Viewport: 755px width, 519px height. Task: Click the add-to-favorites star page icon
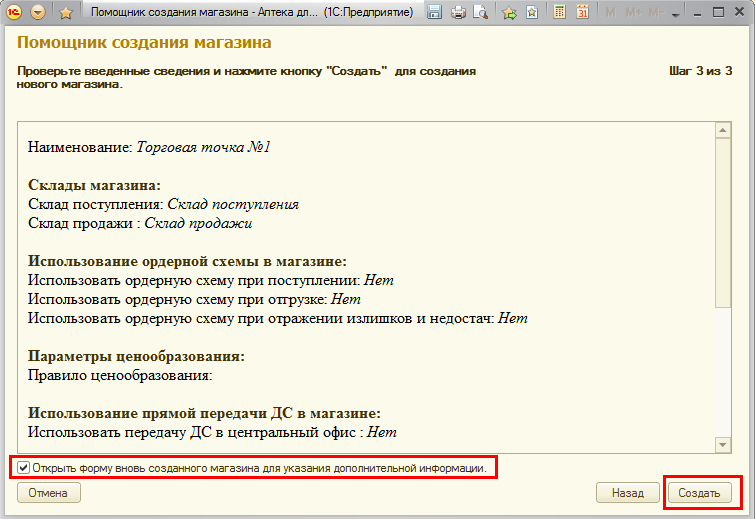pyautogui.click(x=531, y=13)
